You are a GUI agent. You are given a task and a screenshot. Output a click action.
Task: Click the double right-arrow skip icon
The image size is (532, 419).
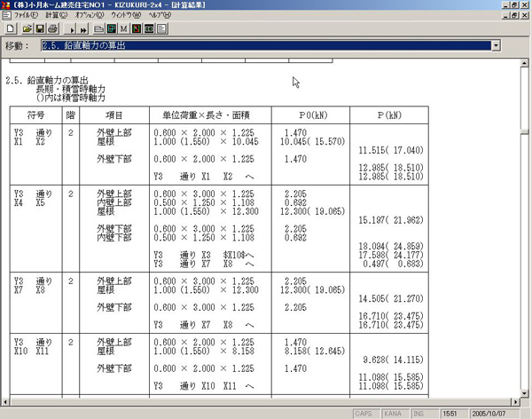[x=83, y=29]
